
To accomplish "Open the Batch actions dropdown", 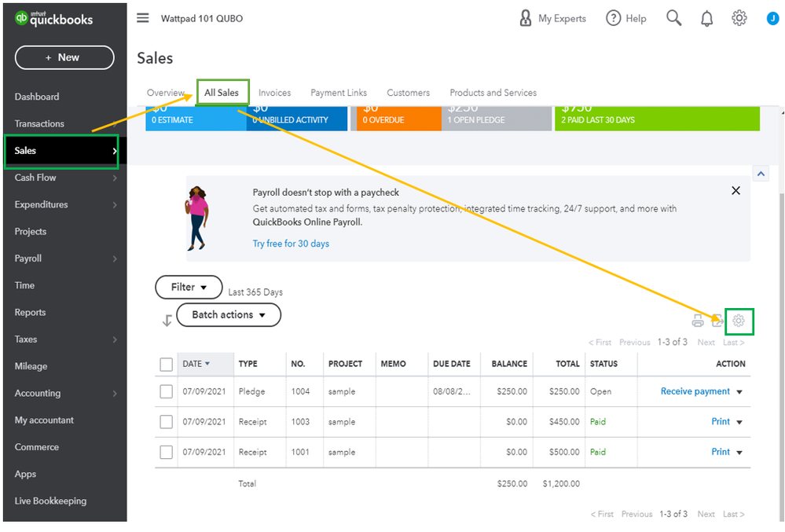I will pyautogui.click(x=229, y=315).
